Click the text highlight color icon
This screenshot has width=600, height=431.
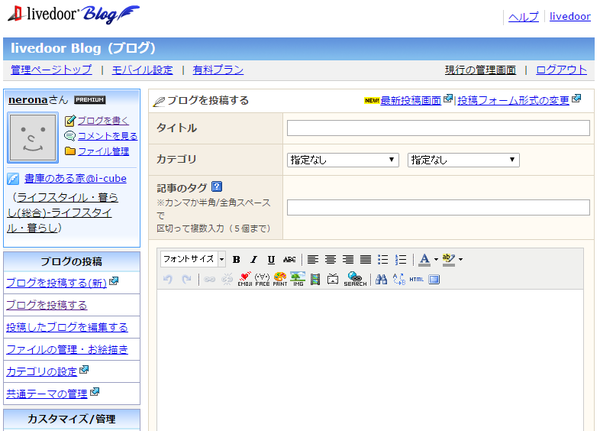[x=448, y=260]
